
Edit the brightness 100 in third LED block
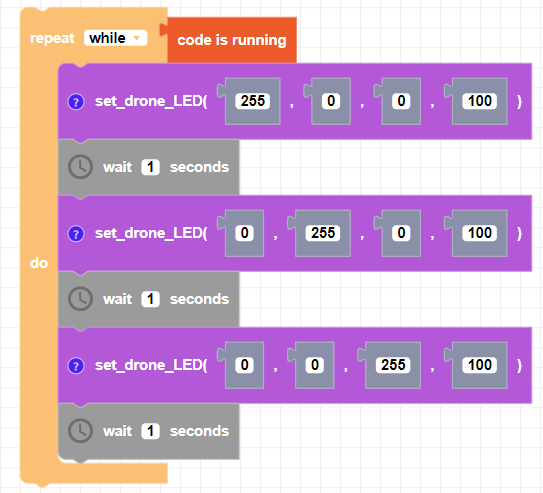[480, 365]
